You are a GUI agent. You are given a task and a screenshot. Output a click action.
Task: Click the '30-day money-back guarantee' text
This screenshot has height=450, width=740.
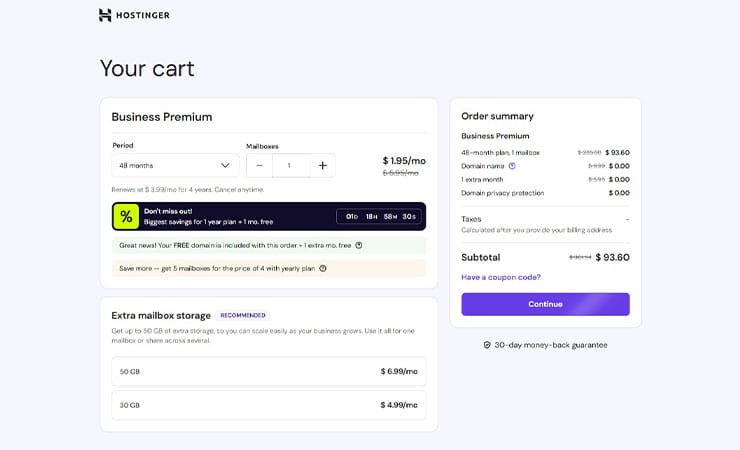pyautogui.click(x=551, y=345)
